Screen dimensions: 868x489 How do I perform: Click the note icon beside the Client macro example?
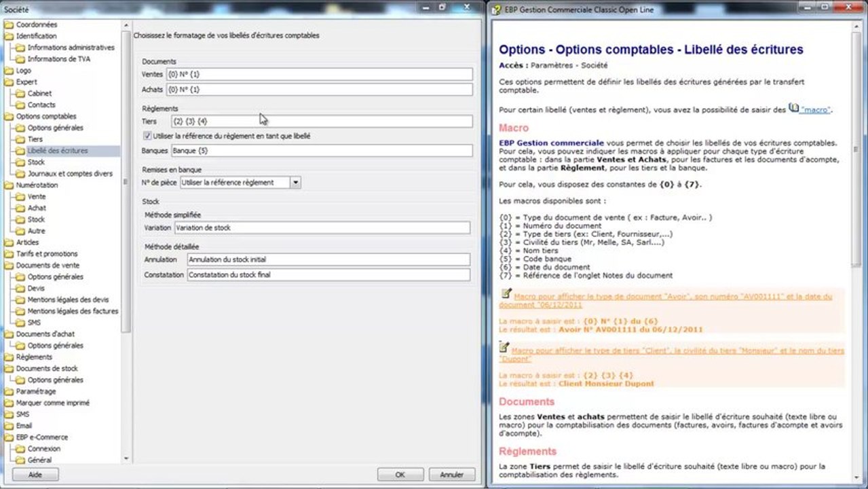coord(505,348)
